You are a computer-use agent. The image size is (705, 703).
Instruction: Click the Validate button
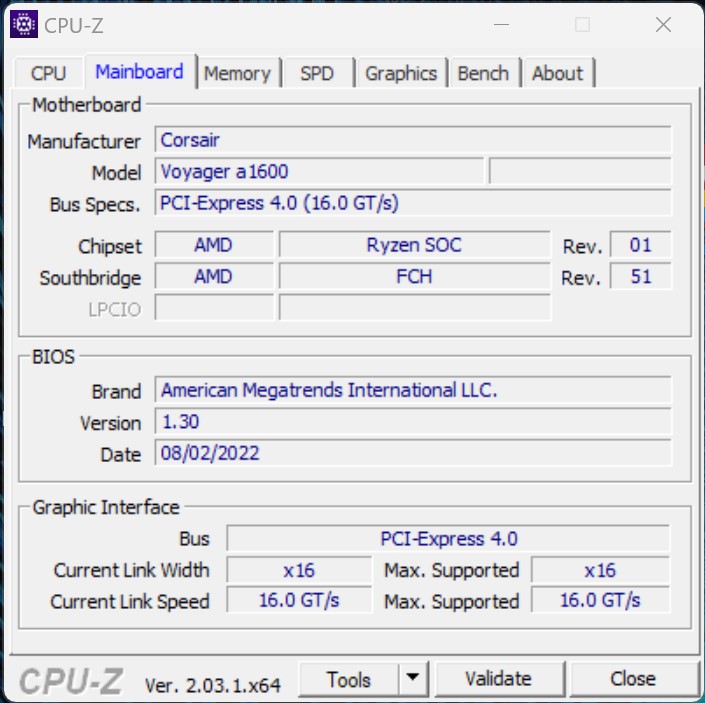[x=499, y=679]
